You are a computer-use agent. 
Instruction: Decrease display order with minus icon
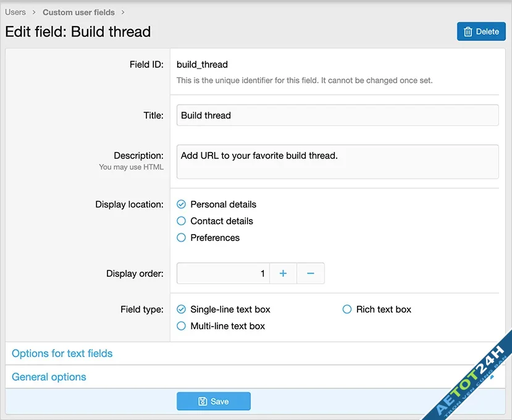311,274
